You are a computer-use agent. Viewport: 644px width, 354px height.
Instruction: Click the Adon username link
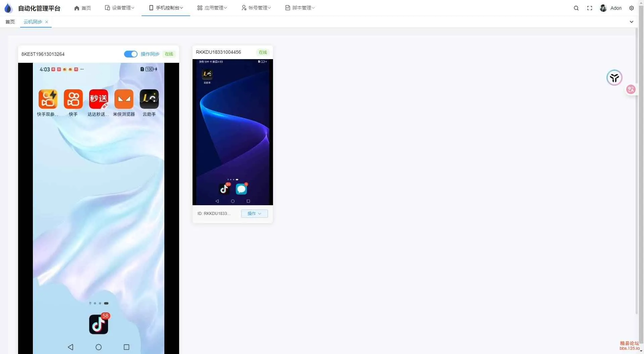tap(616, 8)
